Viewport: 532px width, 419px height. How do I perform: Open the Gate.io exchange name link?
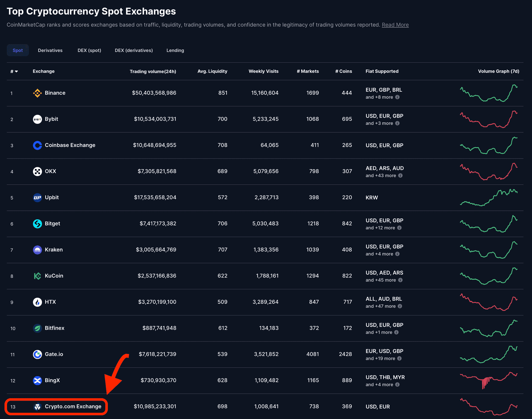(54, 354)
